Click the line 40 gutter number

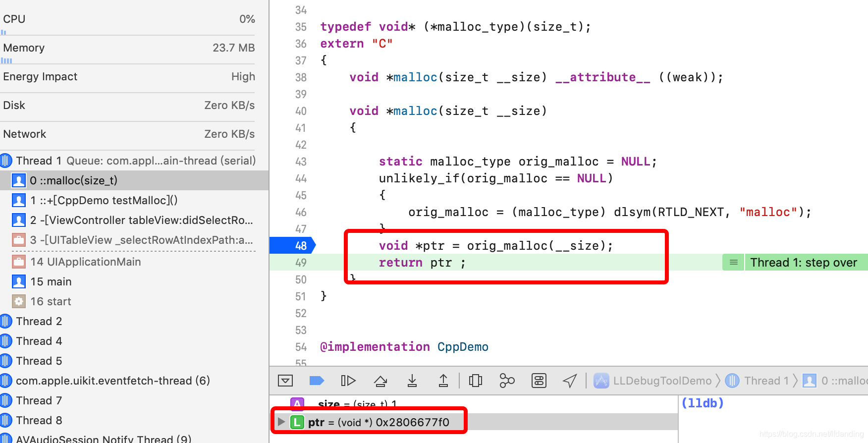301,111
